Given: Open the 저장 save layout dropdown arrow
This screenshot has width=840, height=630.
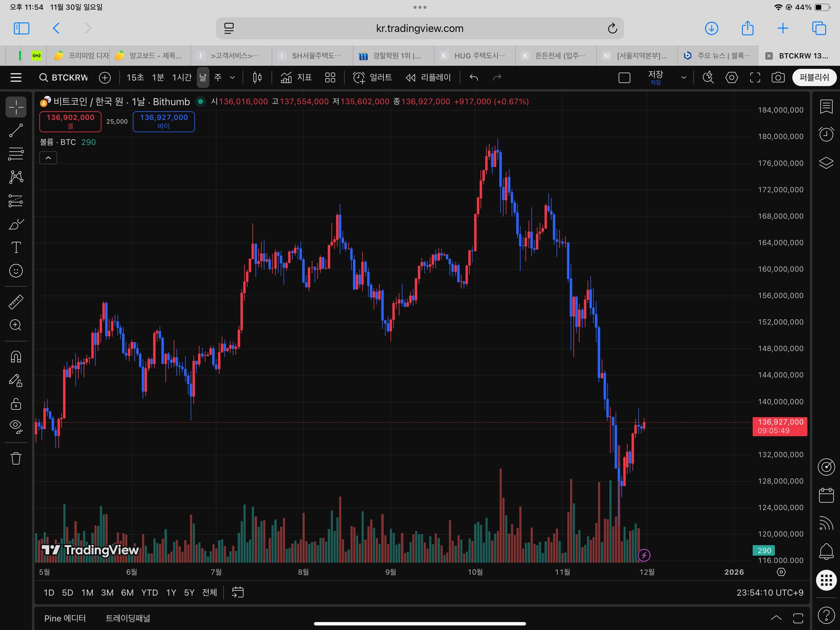Looking at the screenshot, I should click(683, 77).
